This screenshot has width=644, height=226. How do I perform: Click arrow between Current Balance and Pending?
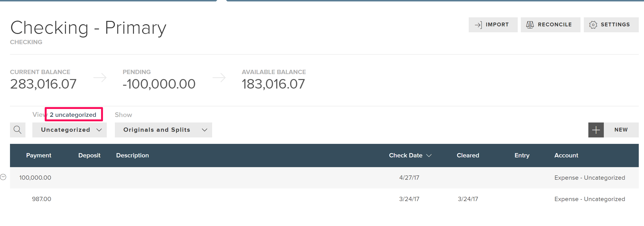100,78
